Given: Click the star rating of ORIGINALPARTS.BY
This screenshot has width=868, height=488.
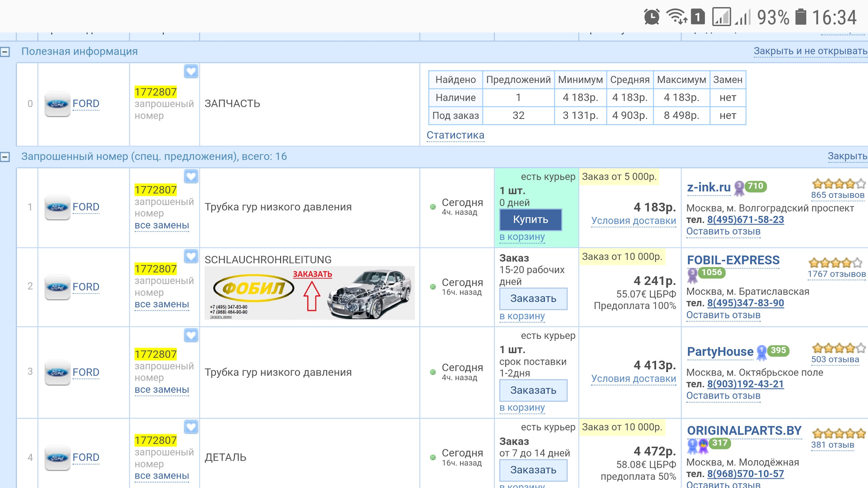Looking at the screenshot, I should tap(838, 434).
